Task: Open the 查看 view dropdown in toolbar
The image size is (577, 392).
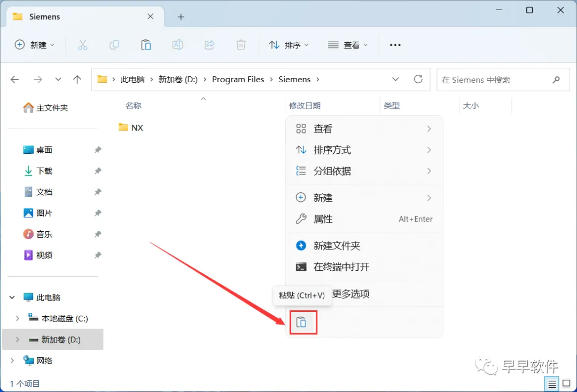Action: tap(347, 45)
